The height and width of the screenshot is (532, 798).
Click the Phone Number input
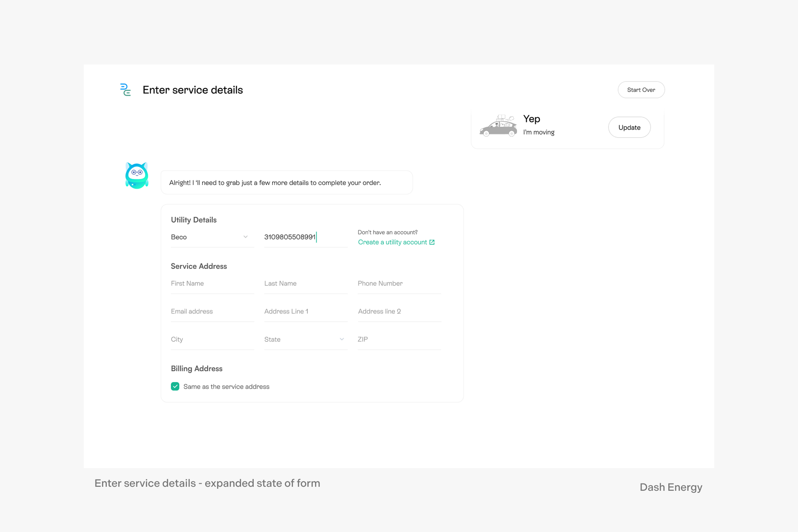pyautogui.click(x=399, y=284)
